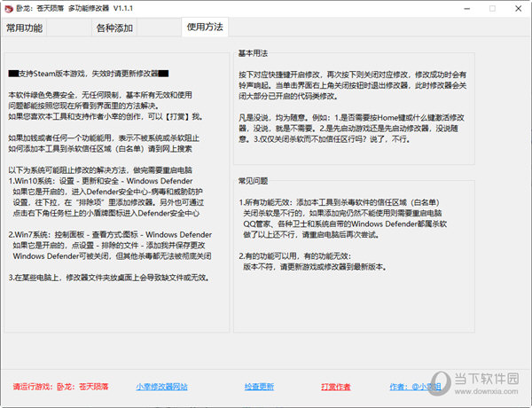Click the line starting 2.有的功能可以用

(295, 256)
